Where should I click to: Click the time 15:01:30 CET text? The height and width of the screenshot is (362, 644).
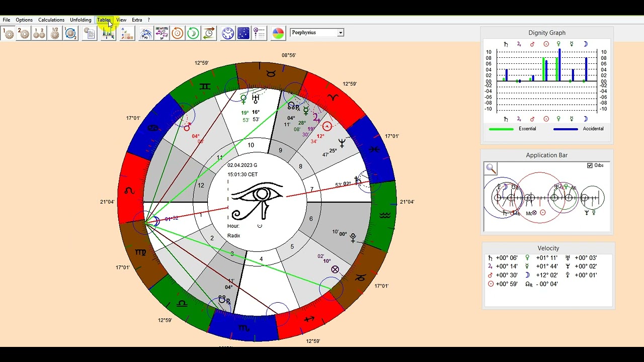click(243, 174)
